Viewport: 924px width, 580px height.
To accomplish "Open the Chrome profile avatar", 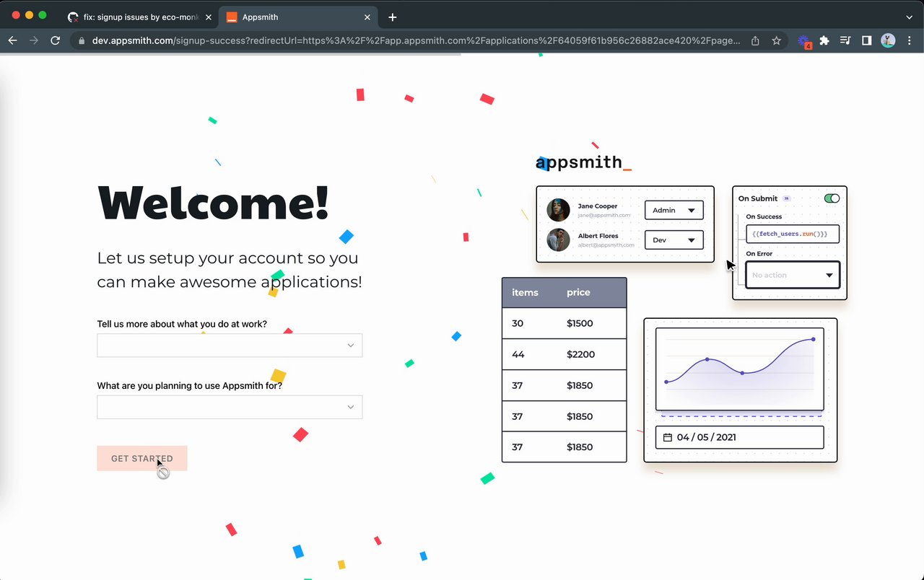I will tap(888, 41).
